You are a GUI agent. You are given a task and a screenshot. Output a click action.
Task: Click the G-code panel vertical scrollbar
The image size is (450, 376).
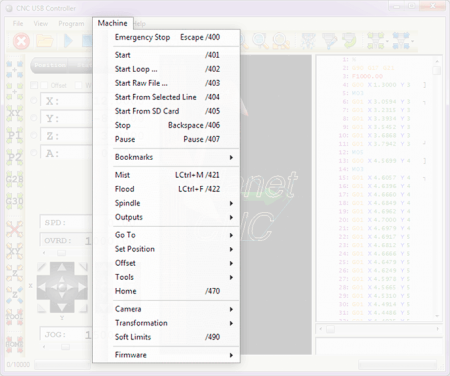pos(437,188)
